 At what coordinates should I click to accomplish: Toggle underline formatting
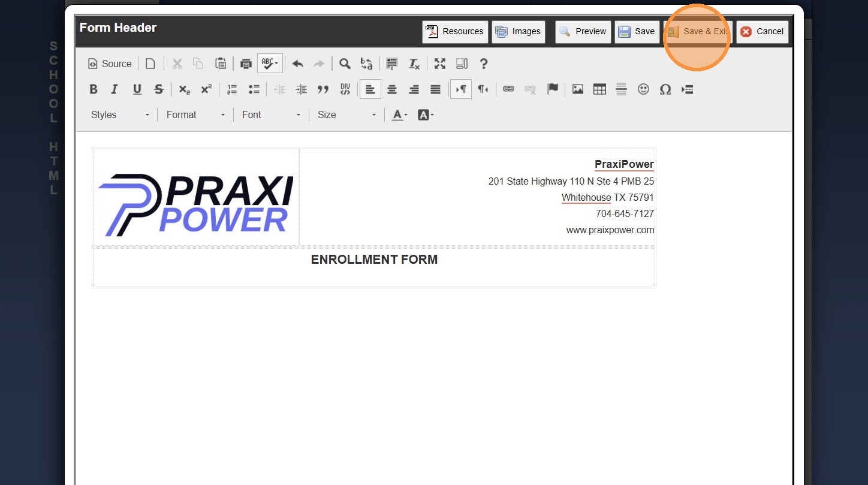pyautogui.click(x=137, y=89)
